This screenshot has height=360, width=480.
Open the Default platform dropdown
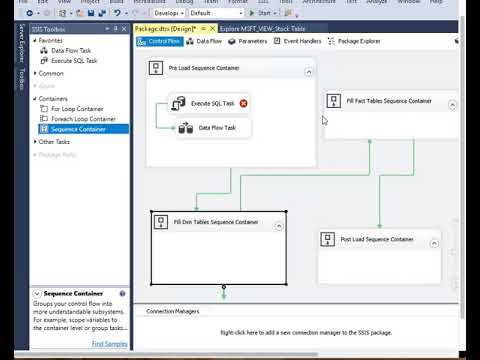216,13
